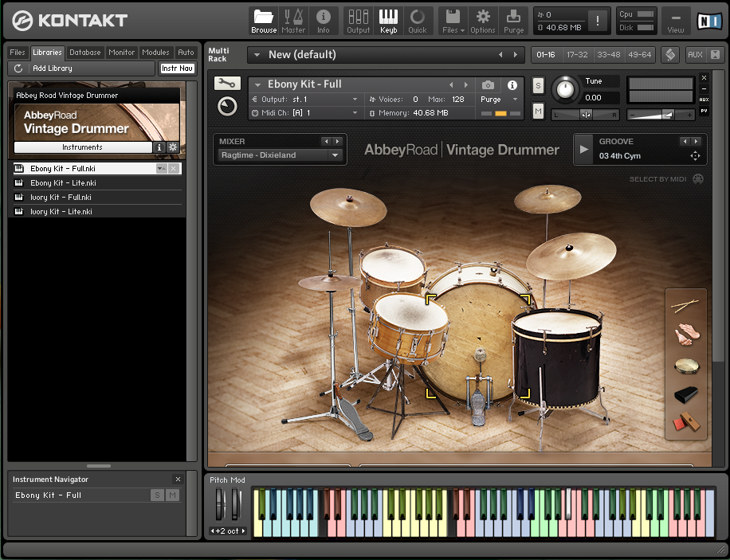Click the global Purge icon in the toolbar
The width and height of the screenshot is (730, 560).
click(513, 22)
